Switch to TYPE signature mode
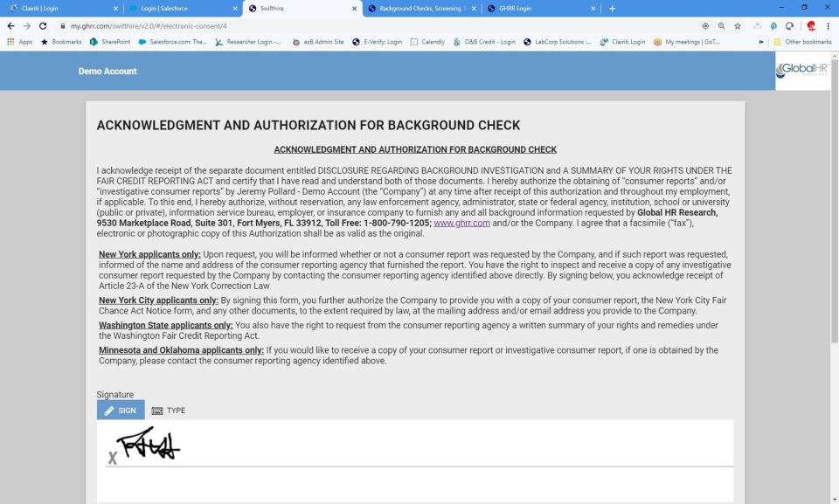Viewport: 839px width, 504px height. click(x=169, y=411)
